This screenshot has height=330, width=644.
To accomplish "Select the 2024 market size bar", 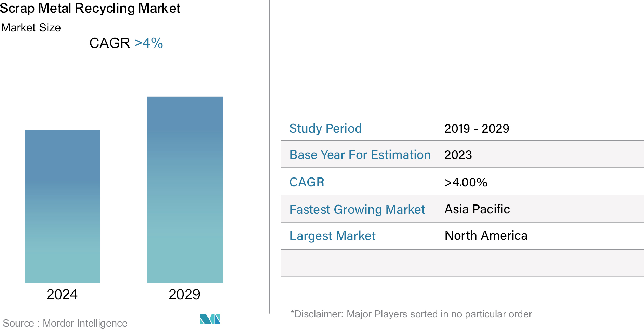I will coord(63,207).
